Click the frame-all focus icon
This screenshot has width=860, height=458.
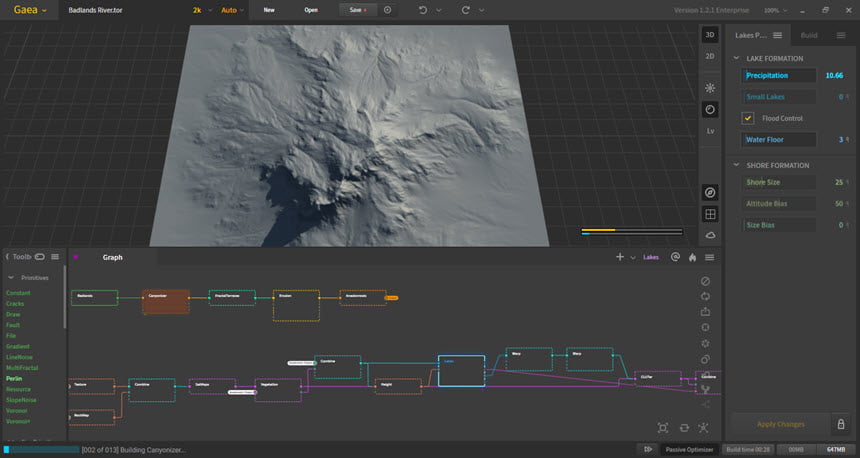click(x=663, y=428)
